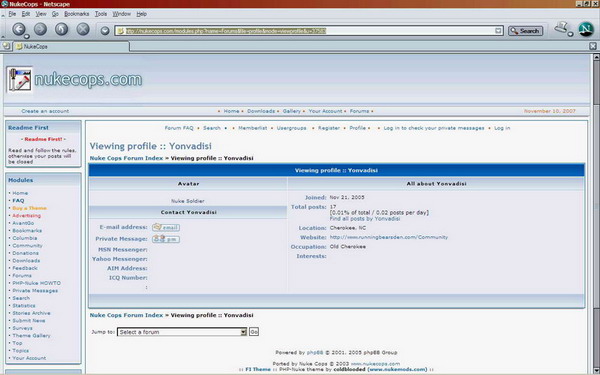The height and width of the screenshot is (375, 600).
Task: Open Gallery in the top navigation bar
Action: tap(292, 111)
